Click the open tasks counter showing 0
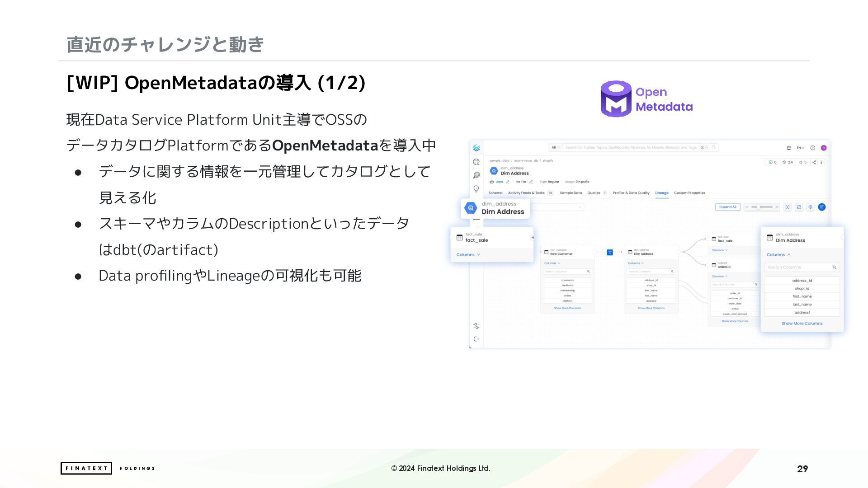Viewport: 868px width, 488px height. (x=772, y=162)
